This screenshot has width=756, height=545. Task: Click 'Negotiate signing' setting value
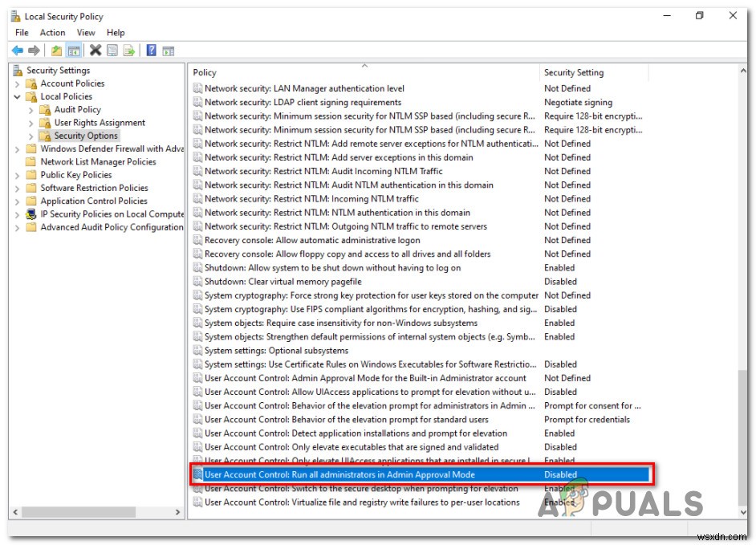coord(578,102)
